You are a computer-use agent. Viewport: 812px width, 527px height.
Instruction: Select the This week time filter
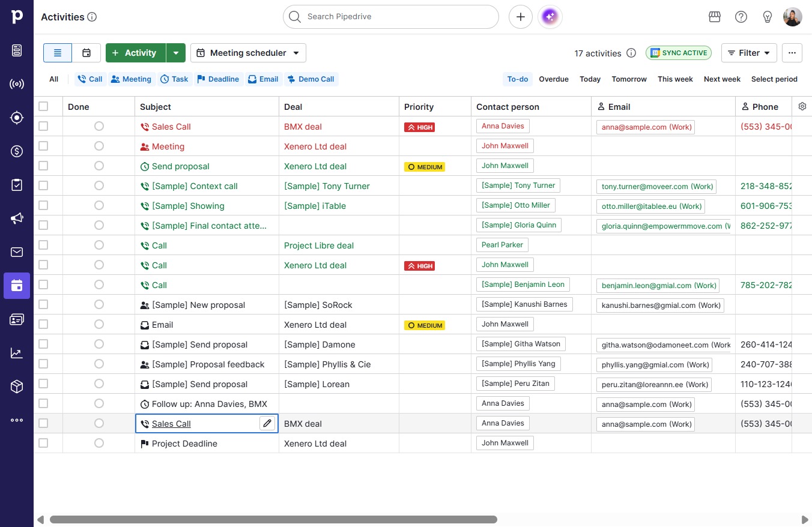coord(675,79)
